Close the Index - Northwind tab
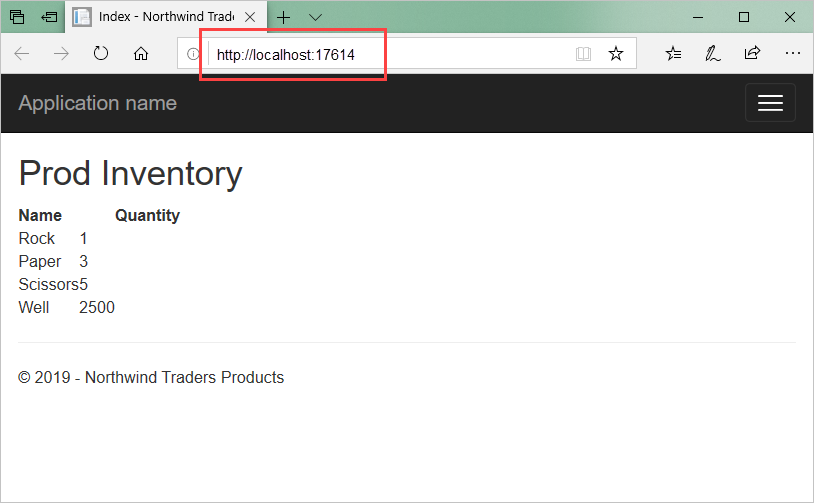814x503 pixels. (x=250, y=17)
